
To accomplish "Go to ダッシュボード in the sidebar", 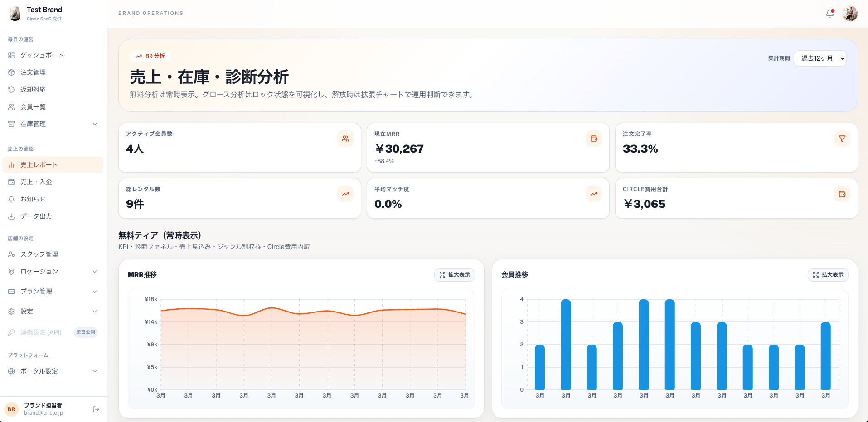I will 53,55.
